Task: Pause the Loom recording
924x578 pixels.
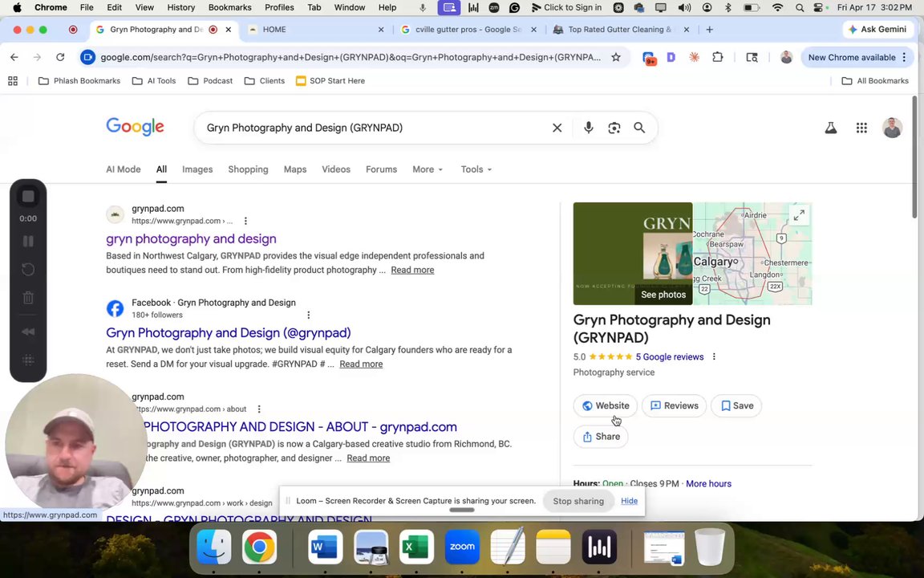Action: (x=28, y=241)
